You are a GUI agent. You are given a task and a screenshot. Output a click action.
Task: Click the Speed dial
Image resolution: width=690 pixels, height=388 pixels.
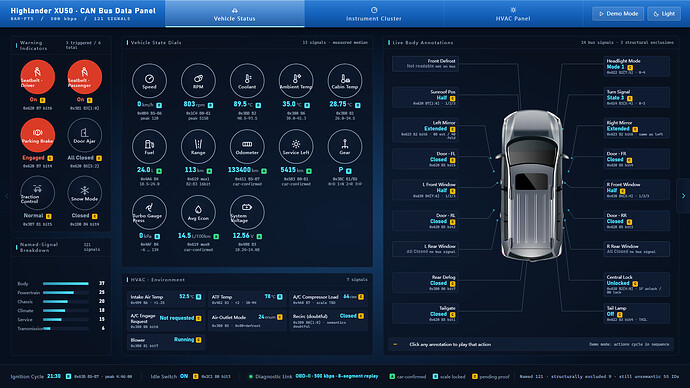[x=149, y=81]
